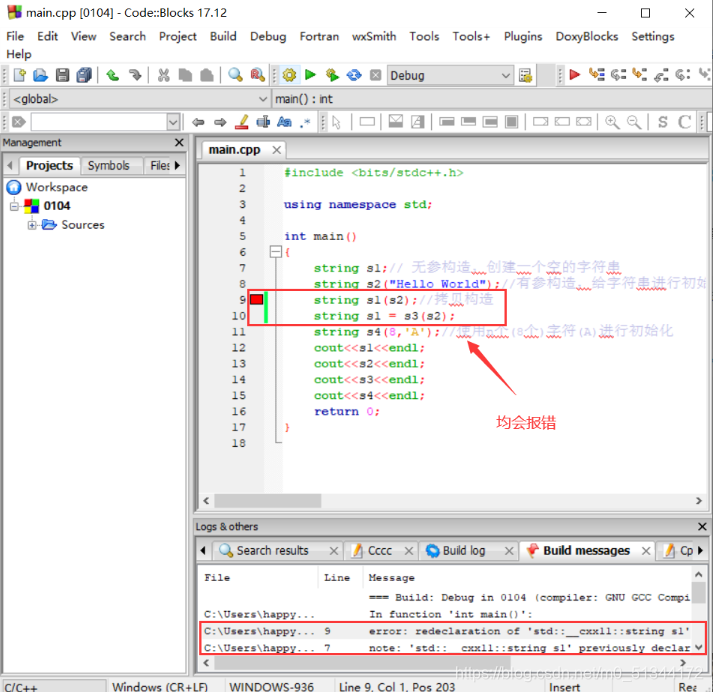This screenshot has width=713, height=692.
Task: Open the Debug menu
Action: point(268,36)
